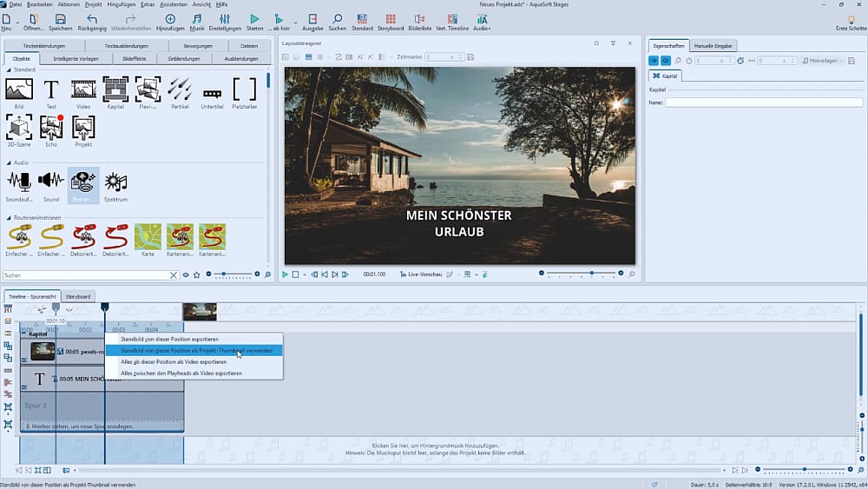Image resolution: width=868 pixels, height=489 pixels.
Task: Choose the 3D-Szene object
Action: pyautogui.click(x=19, y=131)
